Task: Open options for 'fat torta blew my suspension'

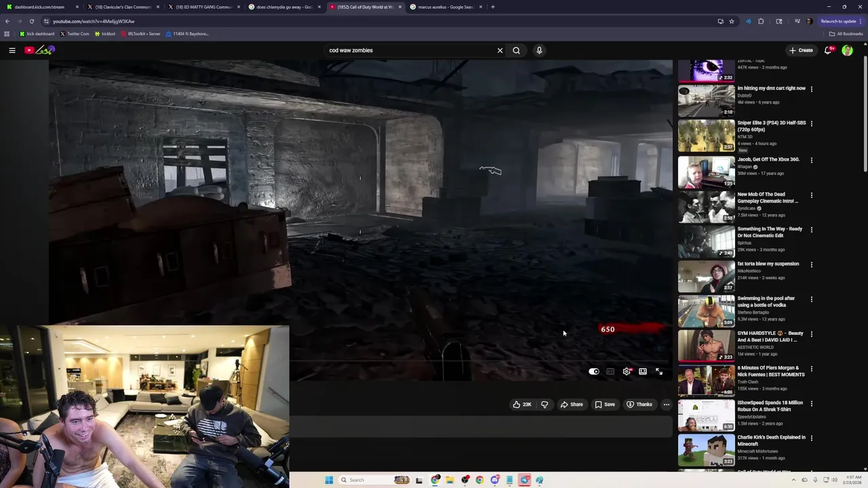Action: coord(811,264)
